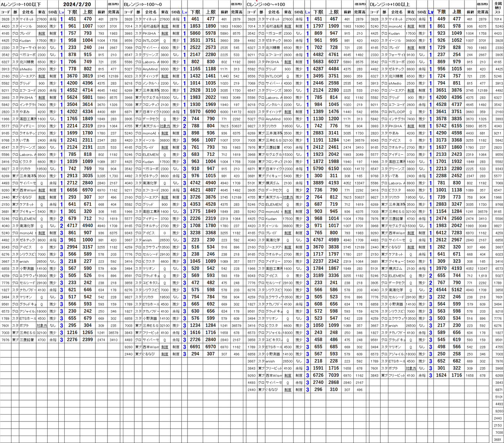This screenshot has width=504, height=443.
Task: Select value 6691 in B range 西本Wism row
Action: click(x=195, y=347)
